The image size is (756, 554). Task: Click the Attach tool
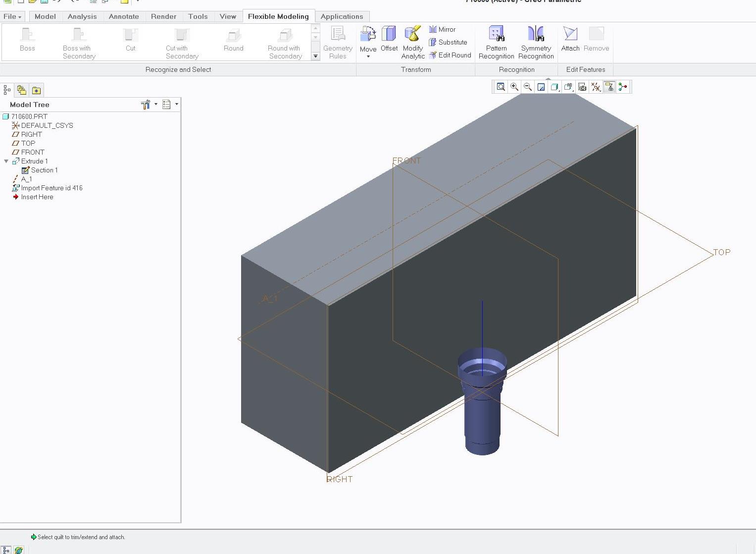coord(570,39)
